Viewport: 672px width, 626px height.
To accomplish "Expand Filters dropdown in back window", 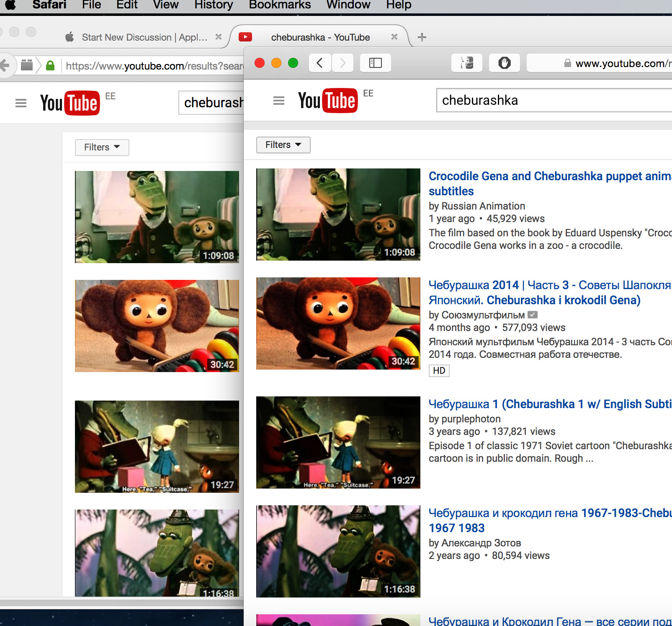I will pos(102,147).
